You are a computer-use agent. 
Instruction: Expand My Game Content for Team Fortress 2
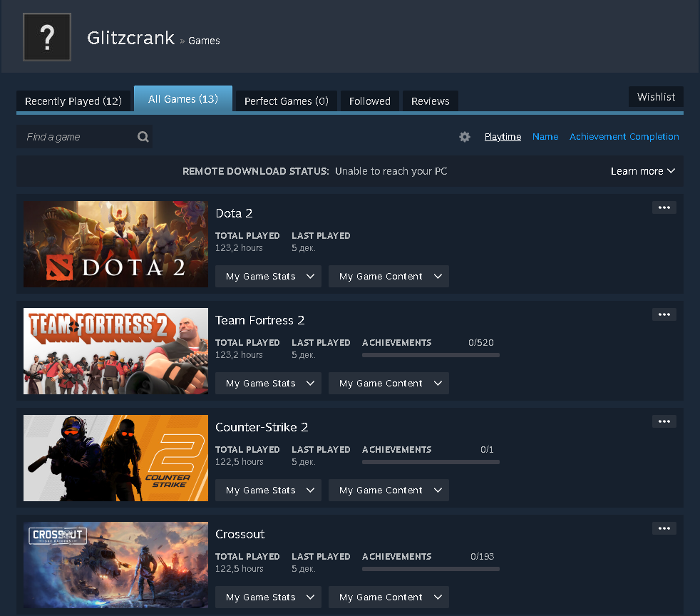[x=388, y=384]
